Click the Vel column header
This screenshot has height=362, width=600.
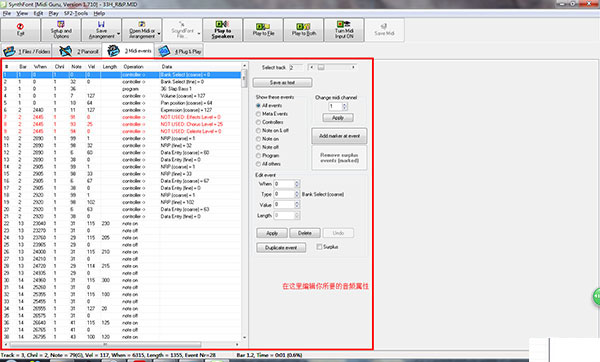coord(93,67)
